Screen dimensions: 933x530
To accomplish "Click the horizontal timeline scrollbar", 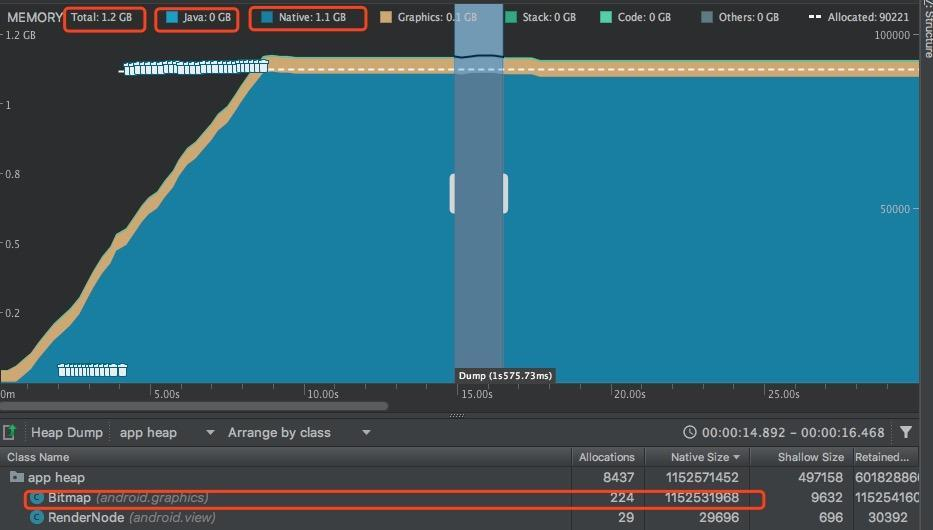I will (194, 406).
